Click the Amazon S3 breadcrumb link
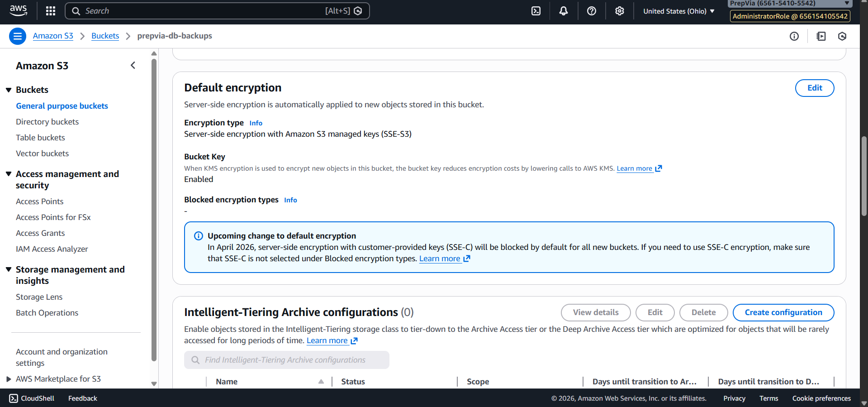 (x=53, y=36)
